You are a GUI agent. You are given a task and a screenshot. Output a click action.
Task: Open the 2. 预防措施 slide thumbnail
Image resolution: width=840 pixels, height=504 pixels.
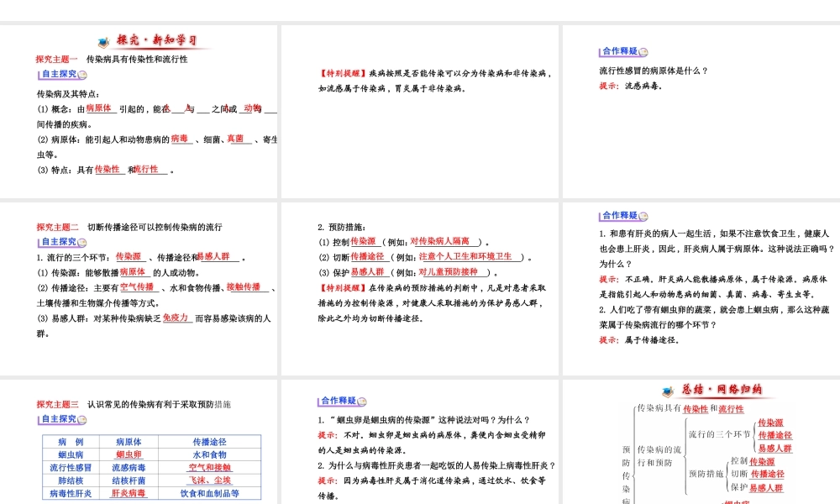(x=420, y=289)
